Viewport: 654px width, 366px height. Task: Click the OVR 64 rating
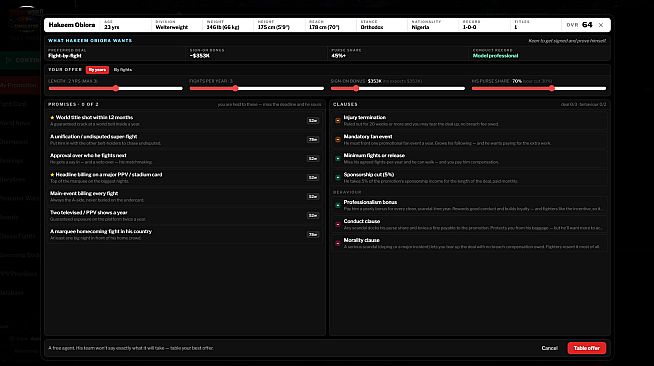579,25
